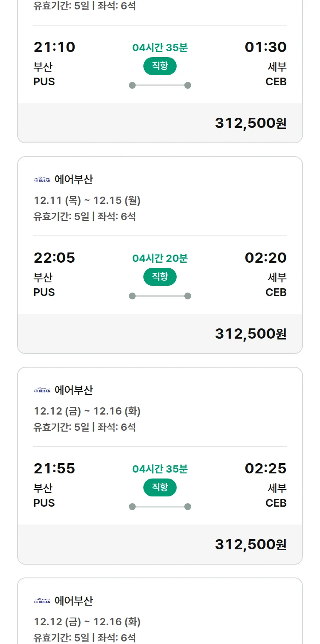Choose the 312,500원 fare for 21:10 flight
The image size is (320, 644).
point(250,123)
